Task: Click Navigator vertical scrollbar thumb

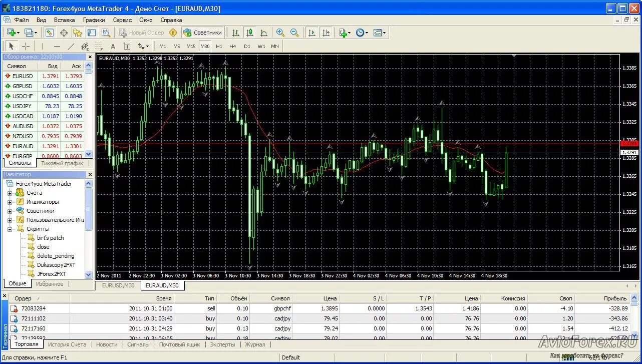Action: tap(89, 209)
